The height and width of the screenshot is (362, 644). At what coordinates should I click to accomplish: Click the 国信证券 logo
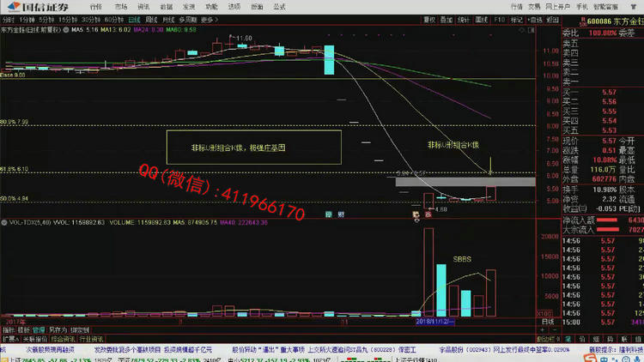click(x=38, y=7)
